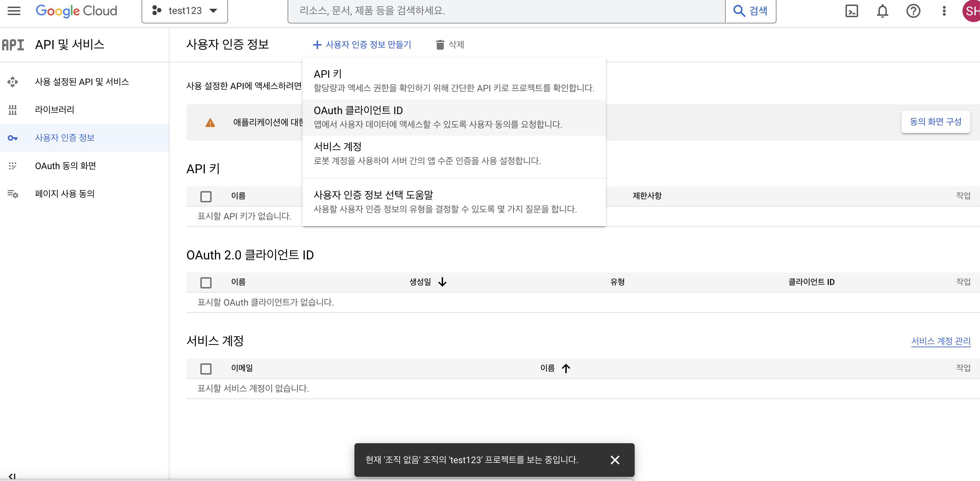Open the Cloud Shell terminal icon

pyautogui.click(x=851, y=11)
